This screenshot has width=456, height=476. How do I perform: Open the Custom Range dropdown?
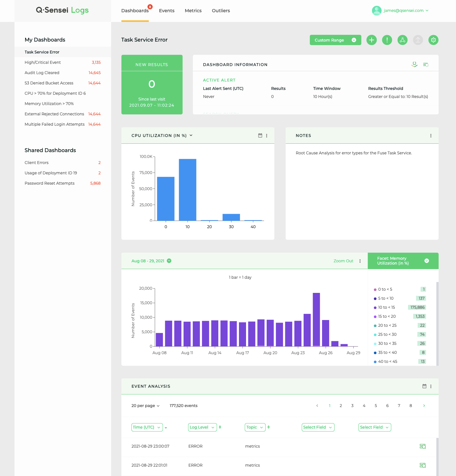[336, 40]
